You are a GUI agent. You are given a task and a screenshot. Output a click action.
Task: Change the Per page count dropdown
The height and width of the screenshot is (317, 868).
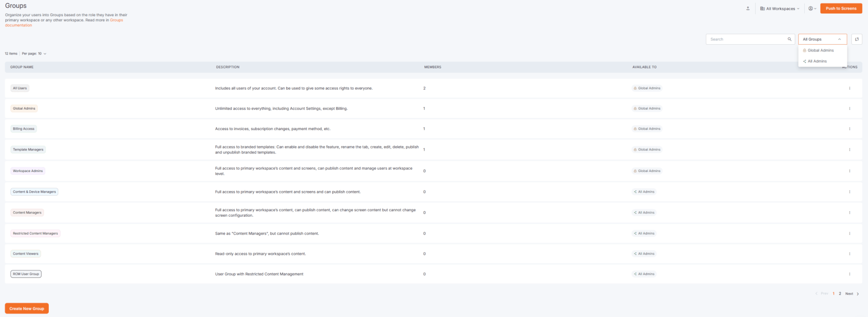(34, 53)
